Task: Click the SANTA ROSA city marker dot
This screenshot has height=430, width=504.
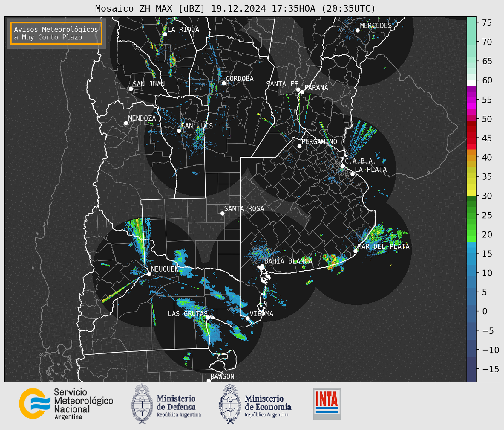Action: (x=222, y=213)
